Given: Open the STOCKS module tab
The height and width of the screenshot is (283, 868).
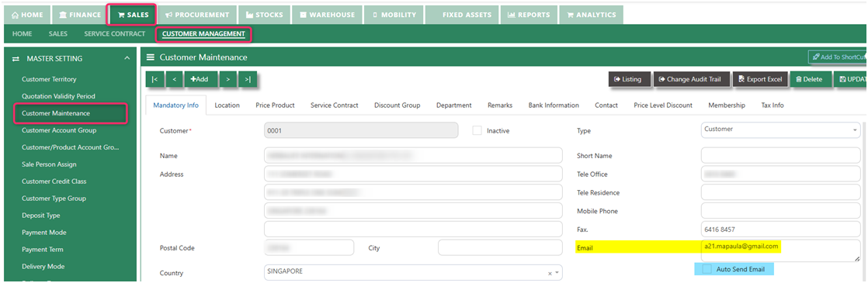Looking at the screenshot, I should pyautogui.click(x=265, y=15).
